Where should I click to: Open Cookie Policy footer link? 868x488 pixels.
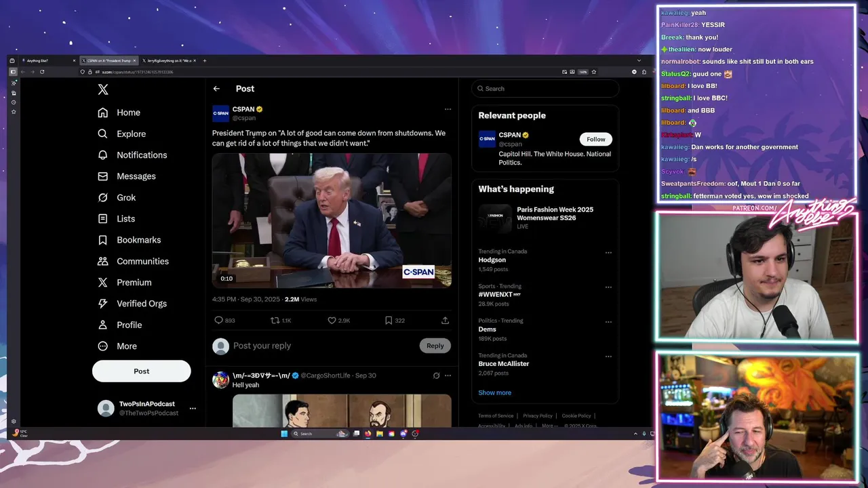point(576,415)
